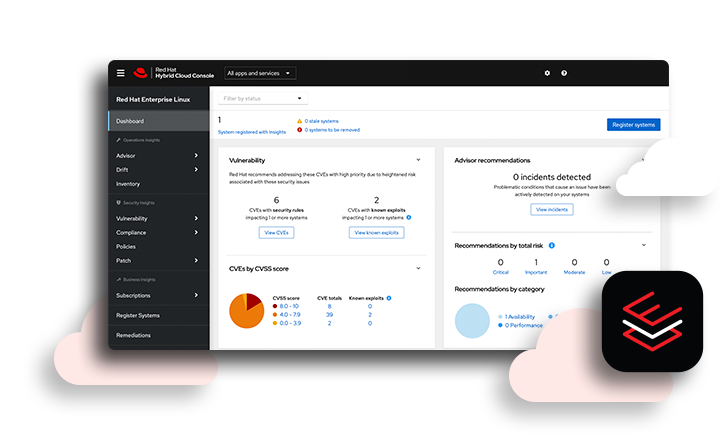The height and width of the screenshot is (436, 726).
Task: Open the help question mark icon
Action: coord(564,73)
